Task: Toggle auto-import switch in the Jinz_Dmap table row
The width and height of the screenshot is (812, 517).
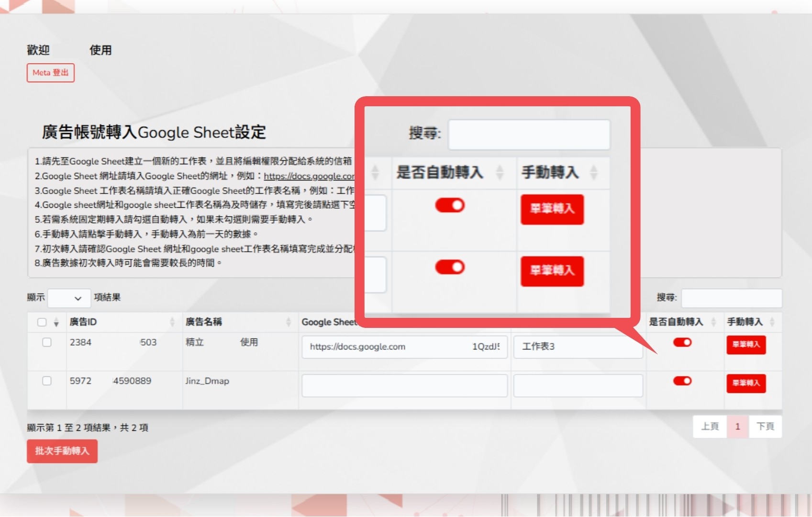Action: (x=682, y=381)
